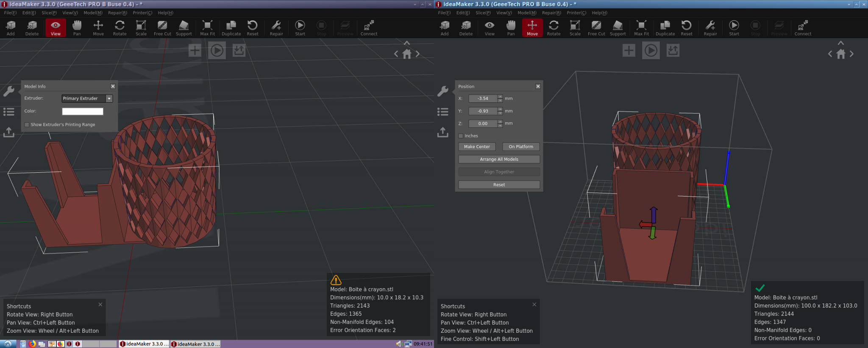The image size is (868, 348).
Task: Click the taskbar clock showing 09:41:51
Action: click(423, 344)
